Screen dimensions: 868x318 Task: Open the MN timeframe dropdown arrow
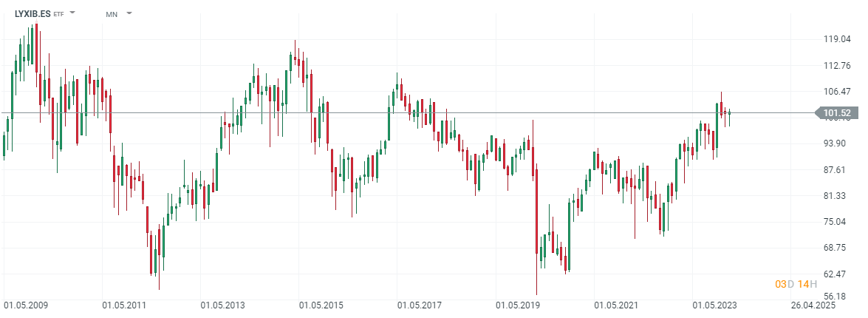click(129, 13)
